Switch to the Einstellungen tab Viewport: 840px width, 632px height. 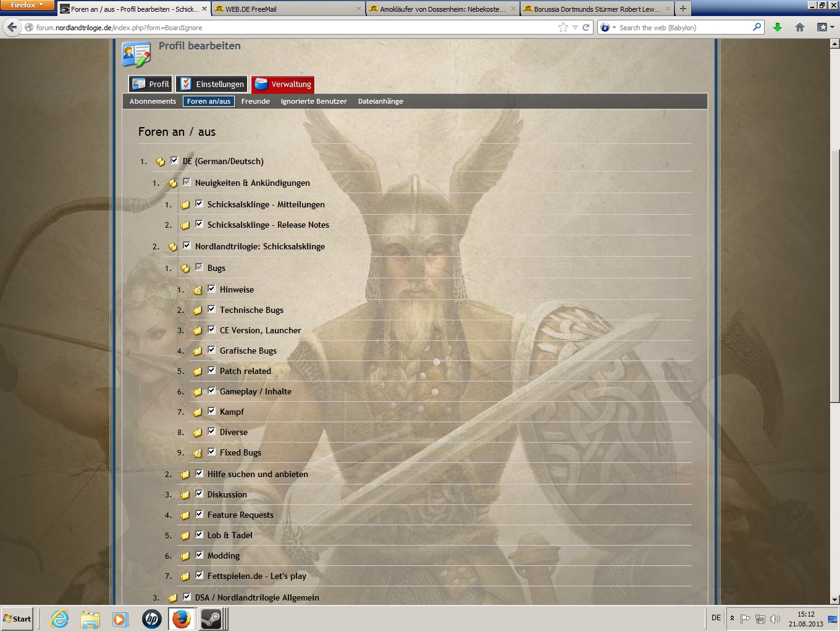pyautogui.click(x=212, y=84)
